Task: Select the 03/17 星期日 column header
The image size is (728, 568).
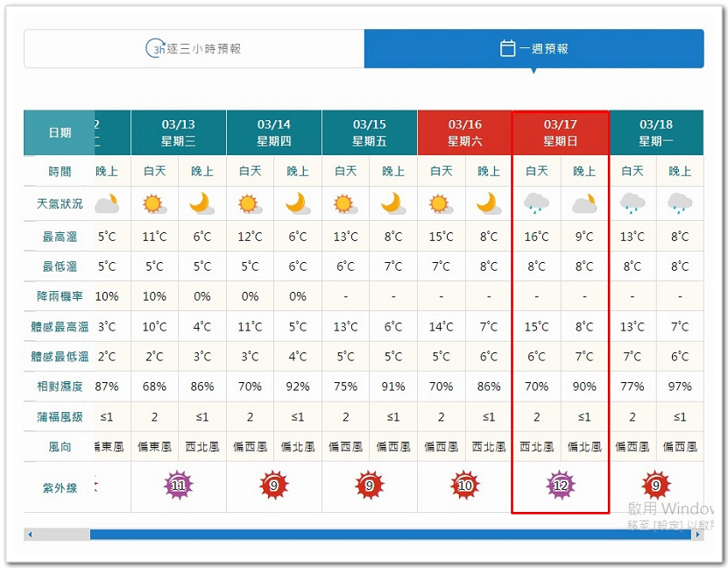Action: tap(561, 133)
